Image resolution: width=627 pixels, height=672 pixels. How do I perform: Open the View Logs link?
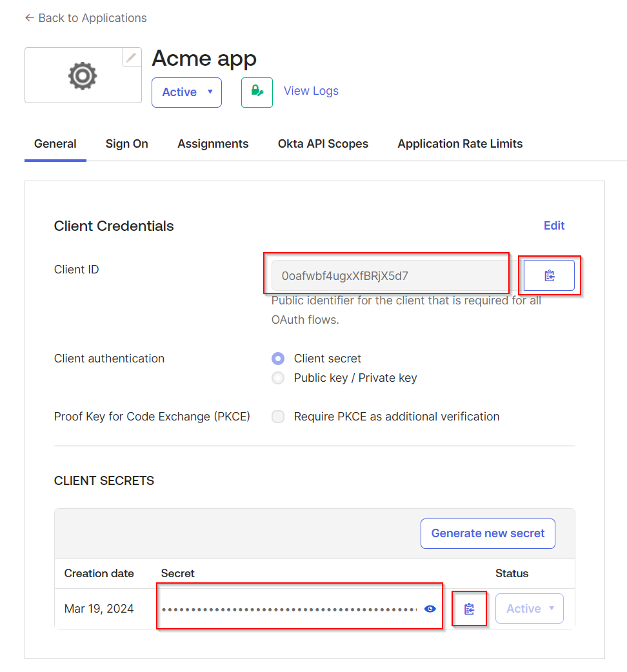(311, 91)
